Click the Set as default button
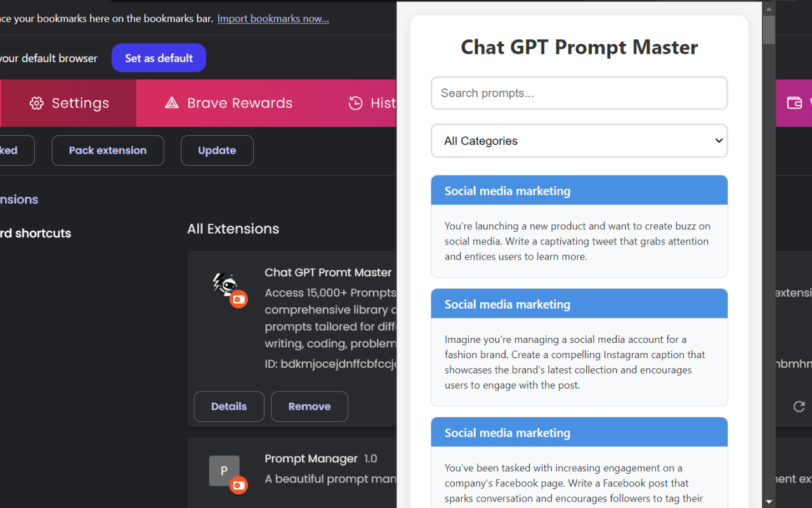Image resolution: width=812 pixels, height=508 pixels. pyautogui.click(x=159, y=58)
